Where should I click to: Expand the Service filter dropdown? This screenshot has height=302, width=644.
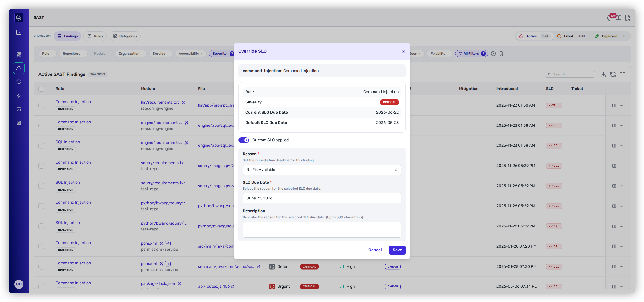click(x=161, y=54)
